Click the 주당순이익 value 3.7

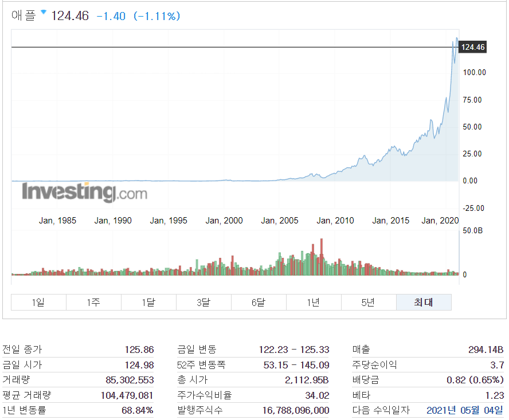point(497,365)
